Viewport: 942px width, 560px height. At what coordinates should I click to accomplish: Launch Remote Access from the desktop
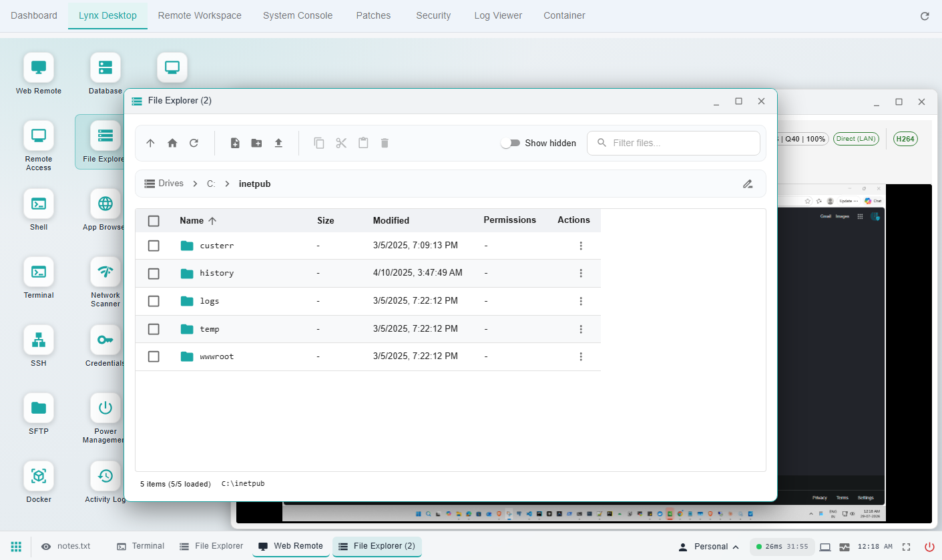pos(39,135)
